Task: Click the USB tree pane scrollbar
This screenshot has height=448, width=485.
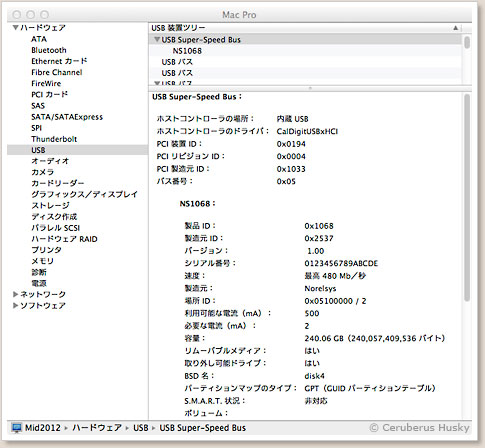Action: point(467,42)
